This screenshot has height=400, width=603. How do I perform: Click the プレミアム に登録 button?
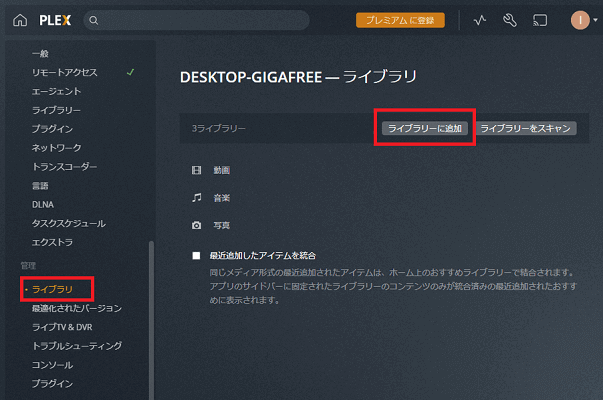point(400,20)
